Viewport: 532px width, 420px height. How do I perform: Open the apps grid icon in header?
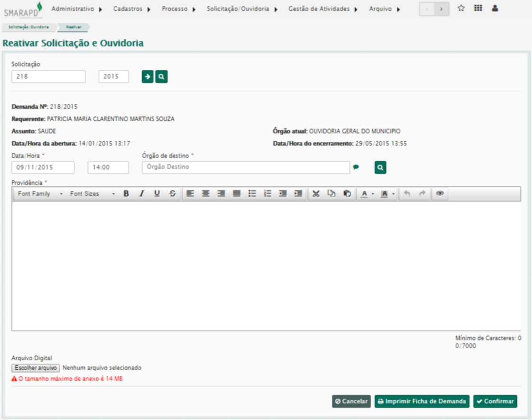(x=478, y=9)
